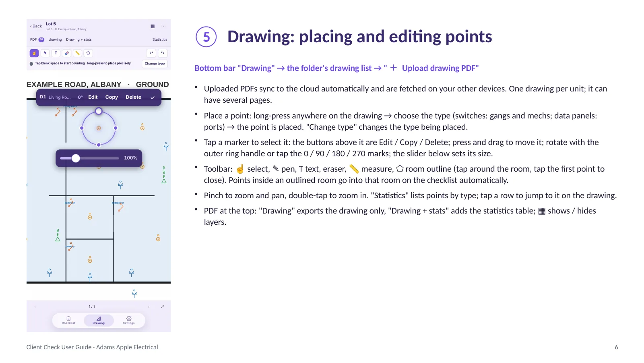Select the pen tool

(x=45, y=53)
